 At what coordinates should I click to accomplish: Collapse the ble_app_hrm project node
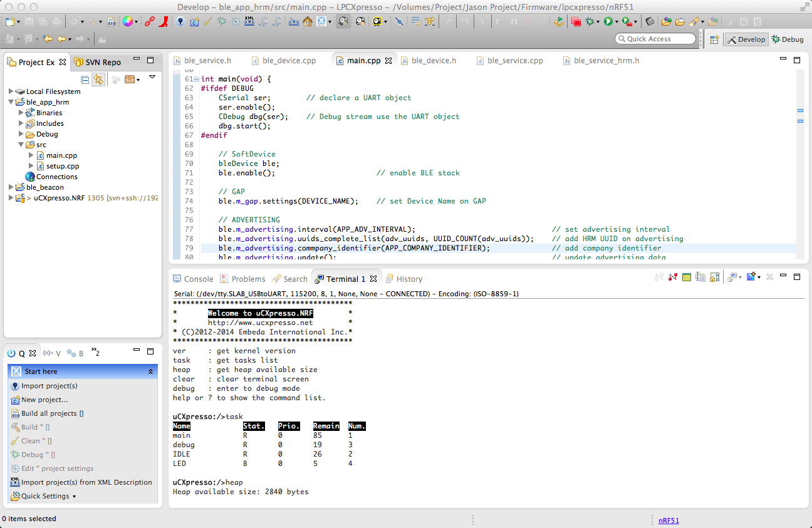11,102
